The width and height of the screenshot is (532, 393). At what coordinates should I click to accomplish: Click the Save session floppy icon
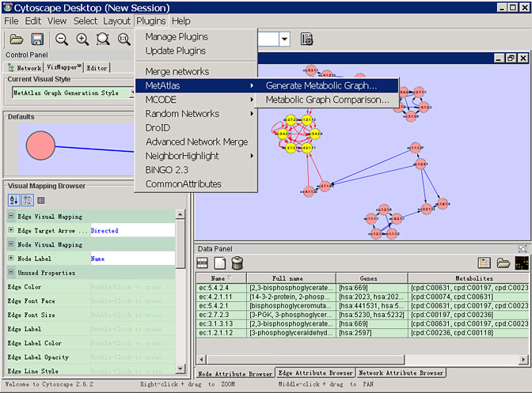click(x=36, y=39)
